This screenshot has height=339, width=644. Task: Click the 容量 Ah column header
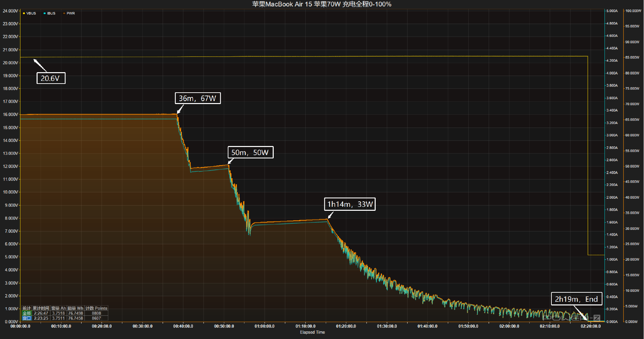58,308
